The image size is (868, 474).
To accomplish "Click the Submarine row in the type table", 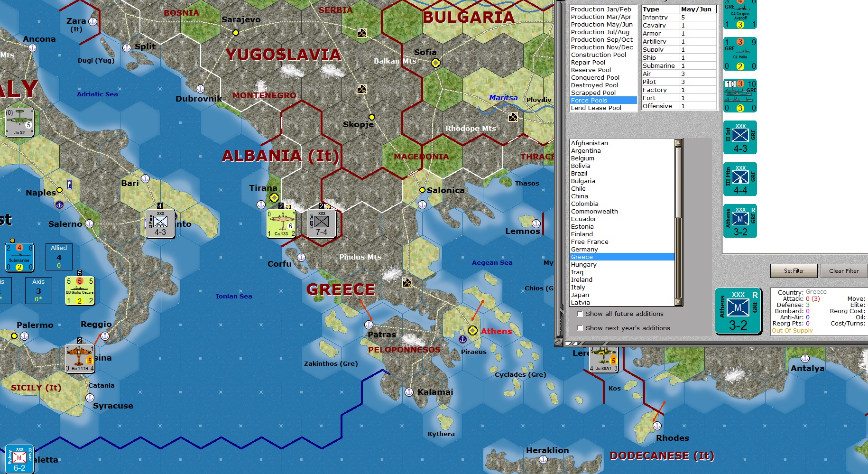I will [x=679, y=65].
